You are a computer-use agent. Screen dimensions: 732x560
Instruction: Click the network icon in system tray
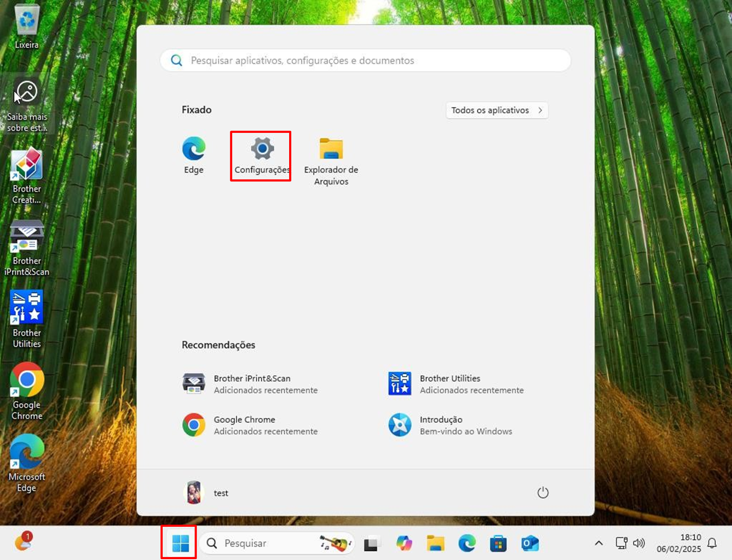click(x=621, y=543)
